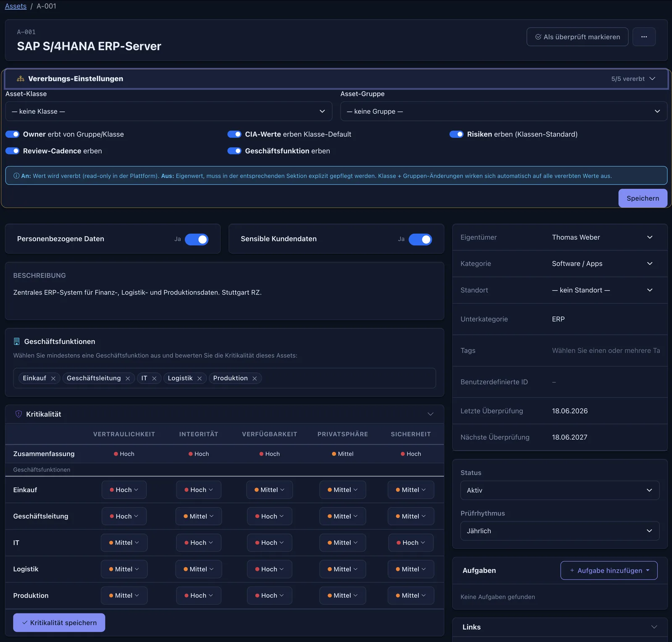Viewport: 672px width, 642px height.
Task: Turn off Risiken erben toggle
Action: click(456, 134)
